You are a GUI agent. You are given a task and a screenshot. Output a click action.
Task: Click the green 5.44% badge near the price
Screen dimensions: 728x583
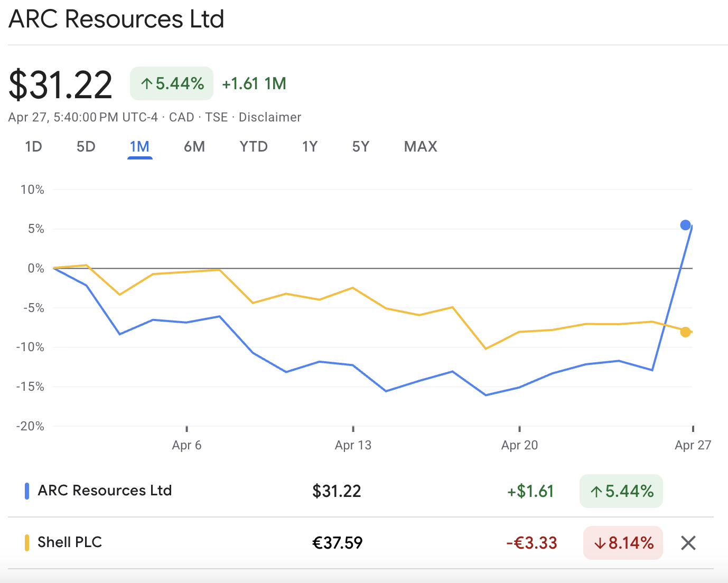(x=171, y=83)
